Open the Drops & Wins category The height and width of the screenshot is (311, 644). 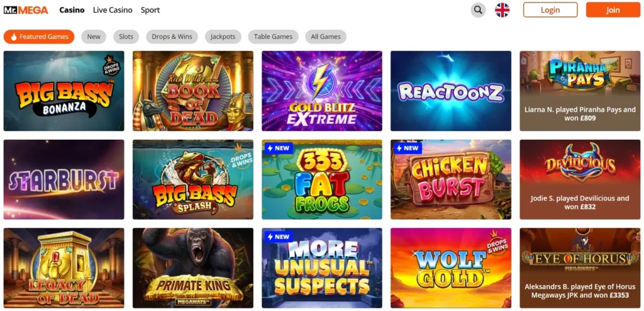172,37
